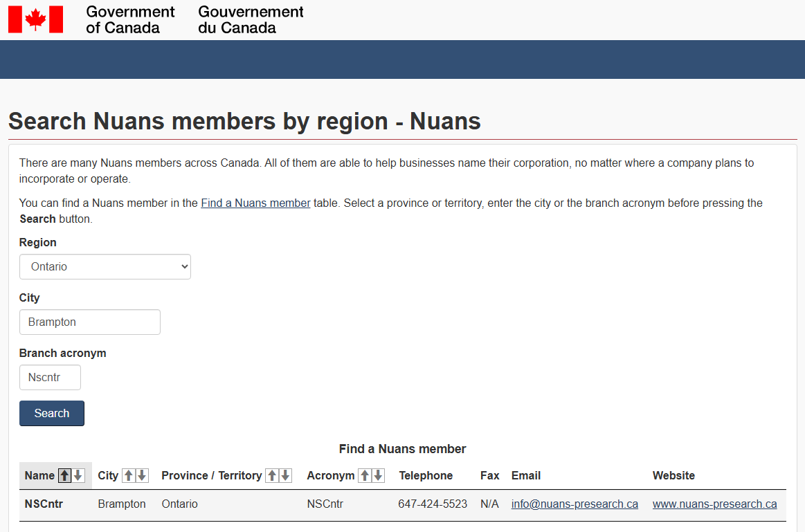Sort the Acronym column ascending

364,476
